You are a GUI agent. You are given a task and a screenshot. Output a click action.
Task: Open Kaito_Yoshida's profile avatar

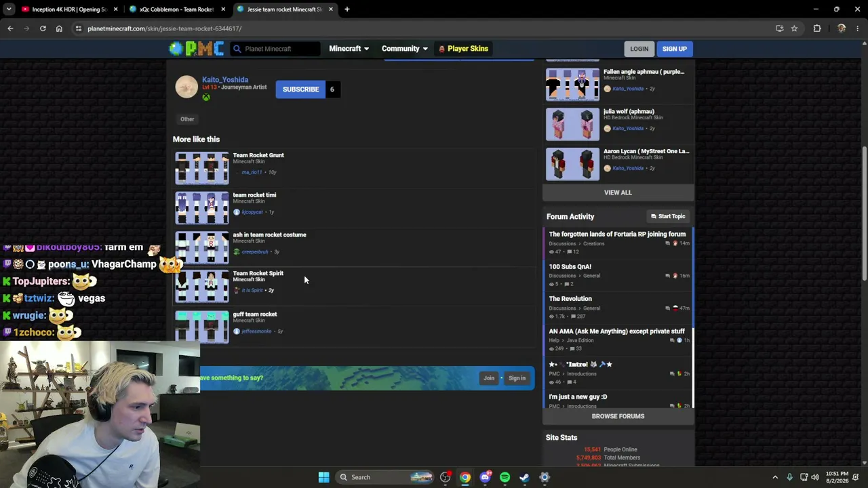coord(186,87)
